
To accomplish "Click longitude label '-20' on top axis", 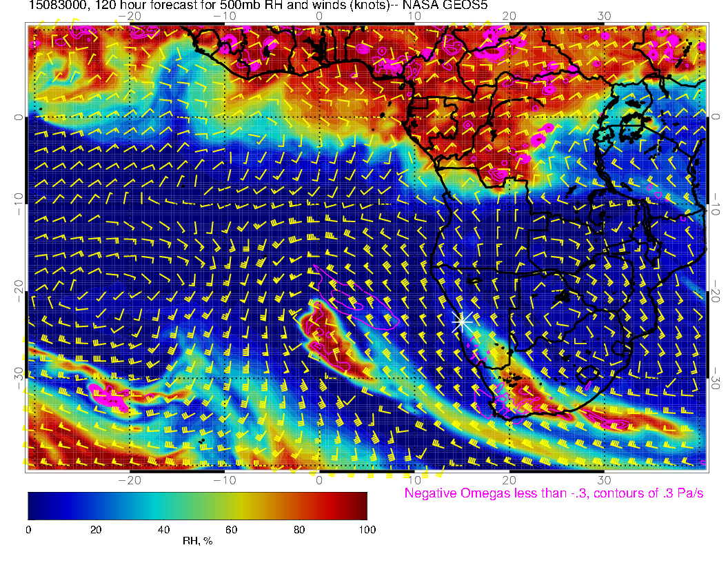I will pos(130,17).
